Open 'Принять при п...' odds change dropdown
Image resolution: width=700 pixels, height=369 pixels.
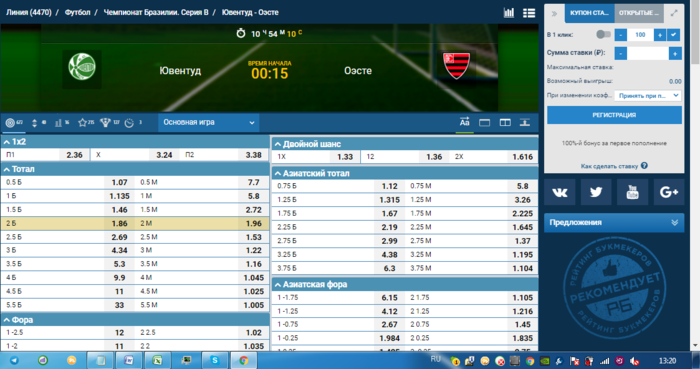click(648, 95)
